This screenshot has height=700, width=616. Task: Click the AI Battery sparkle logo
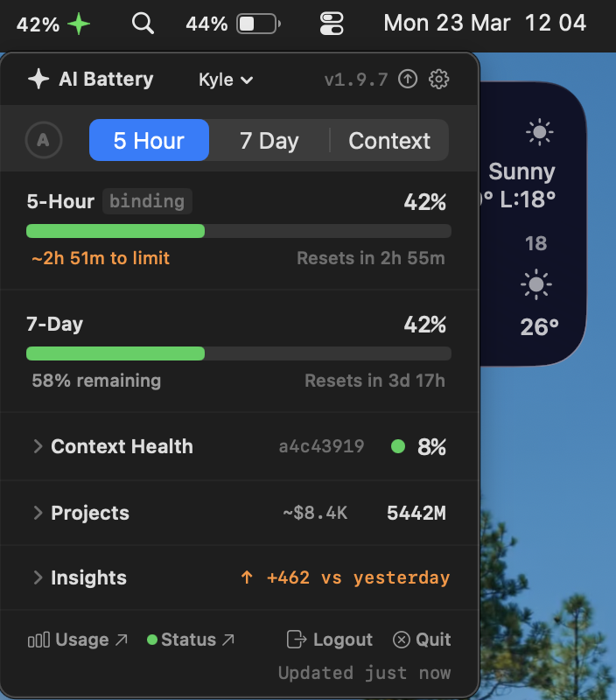tap(38, 79)
